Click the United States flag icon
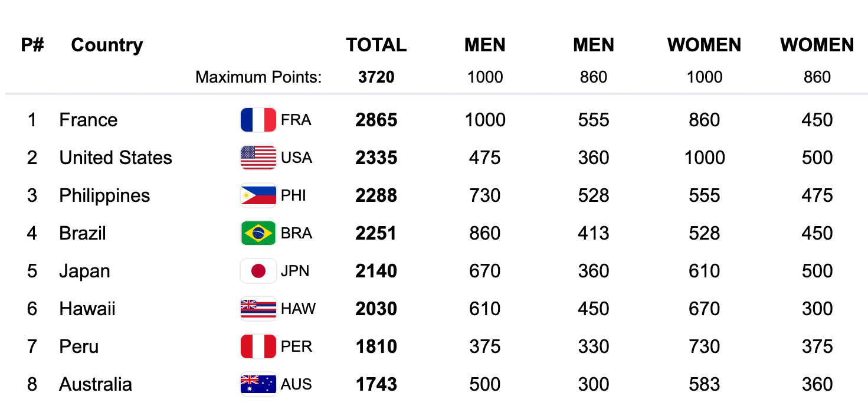Viewport: 868px width, 409px height. (258, 158)
